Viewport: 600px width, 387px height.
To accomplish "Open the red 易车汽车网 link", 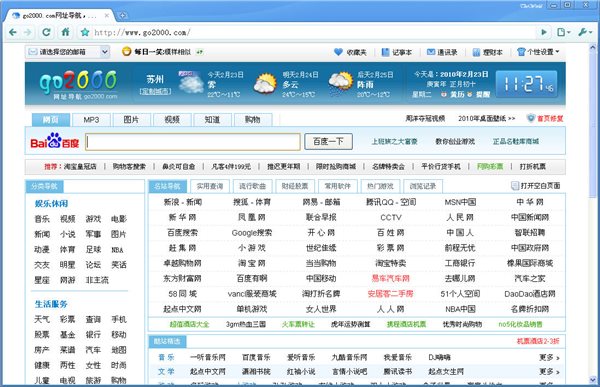I will point(391,279).
